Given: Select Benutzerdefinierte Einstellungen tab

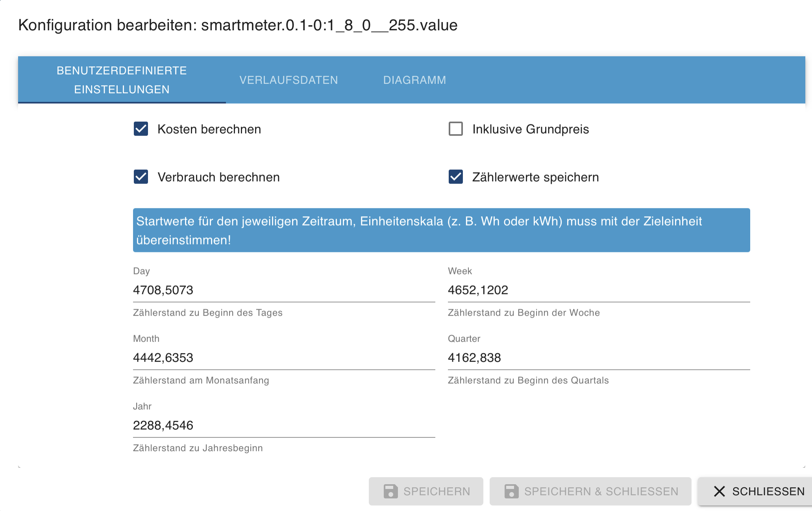Looking at the screenshot, I should tap(122, 80).
